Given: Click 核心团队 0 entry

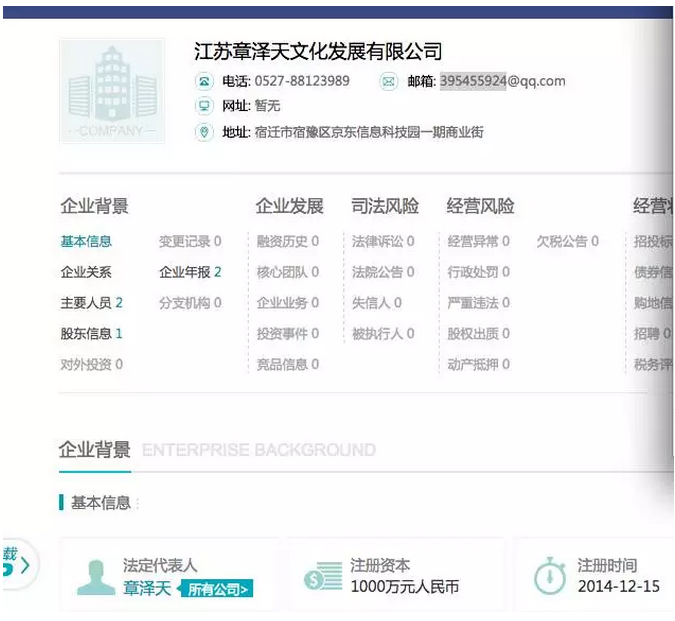Looking at the screenshot, I should (288, 272).
